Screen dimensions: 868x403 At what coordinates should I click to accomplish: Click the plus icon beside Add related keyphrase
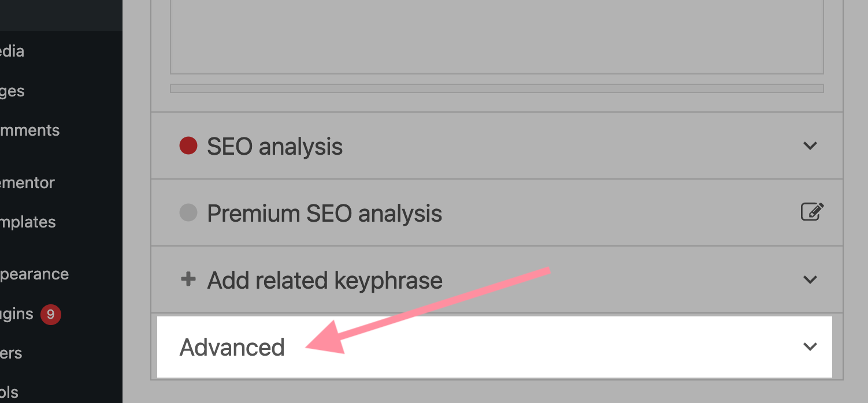click(188, 280)
